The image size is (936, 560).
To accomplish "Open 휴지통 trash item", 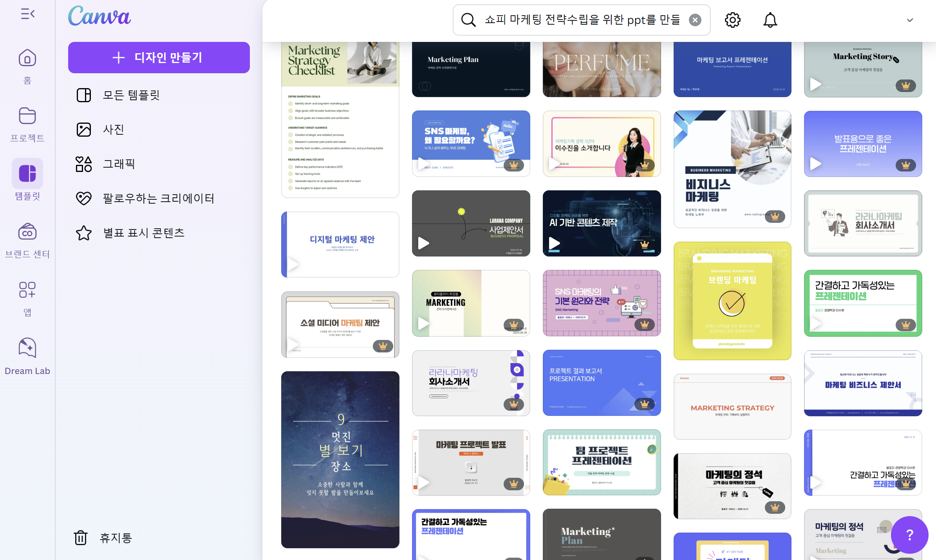I will pyautogui.click(x=103, y=538).
